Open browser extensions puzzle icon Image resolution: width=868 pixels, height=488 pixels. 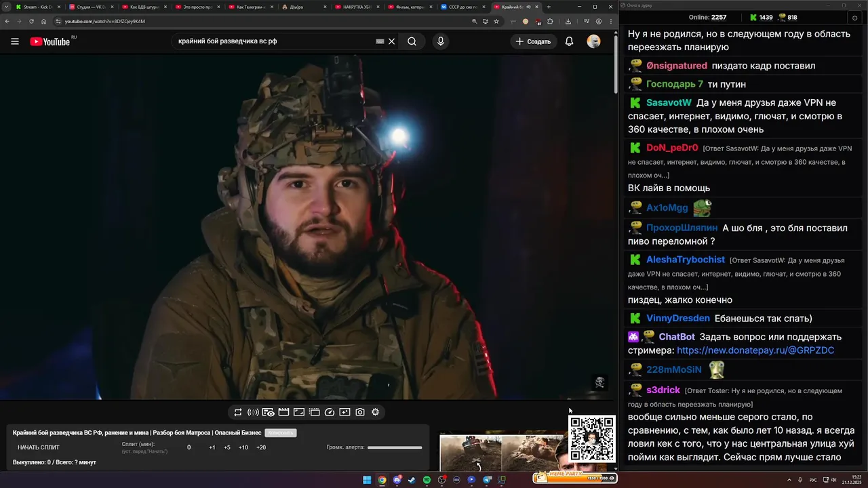pyautogui.click(x=550, y=21)
